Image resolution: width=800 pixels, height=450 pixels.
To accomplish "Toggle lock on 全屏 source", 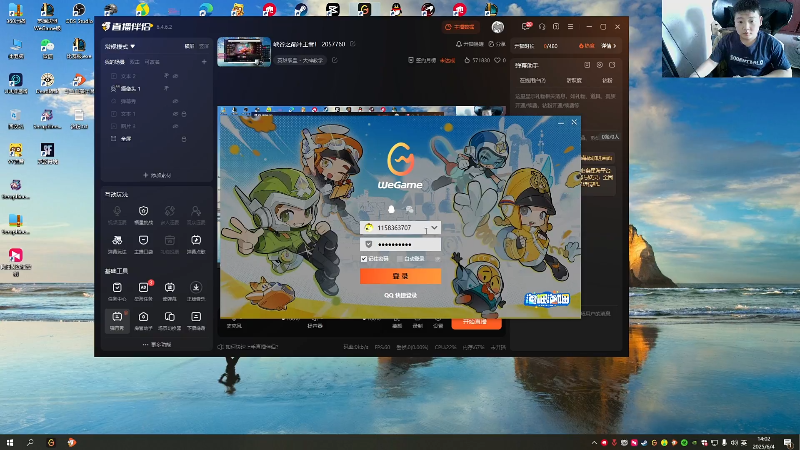I will [x=184, y=139].
